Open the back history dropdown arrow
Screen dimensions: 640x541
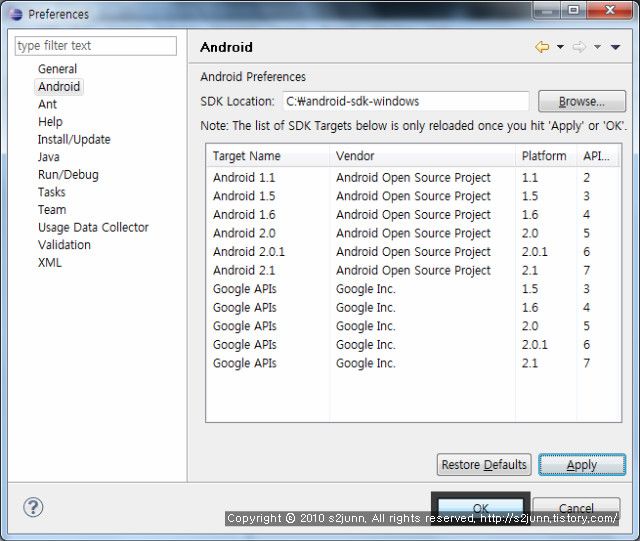pyautogui.click(x=560, y=47)
